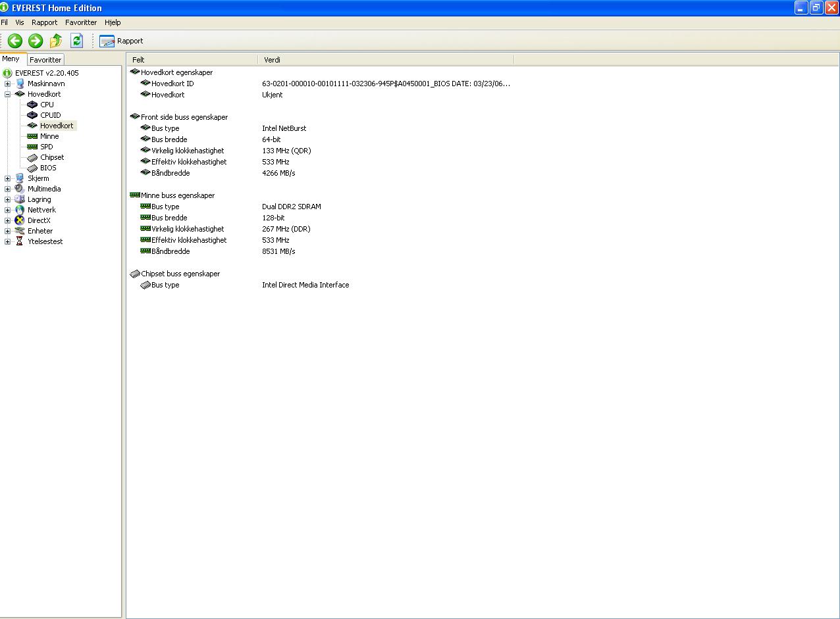The height and width of the screenshot is (619, 840).
Task: Click the Lagring storage icon
Action: tap(20, 199)
